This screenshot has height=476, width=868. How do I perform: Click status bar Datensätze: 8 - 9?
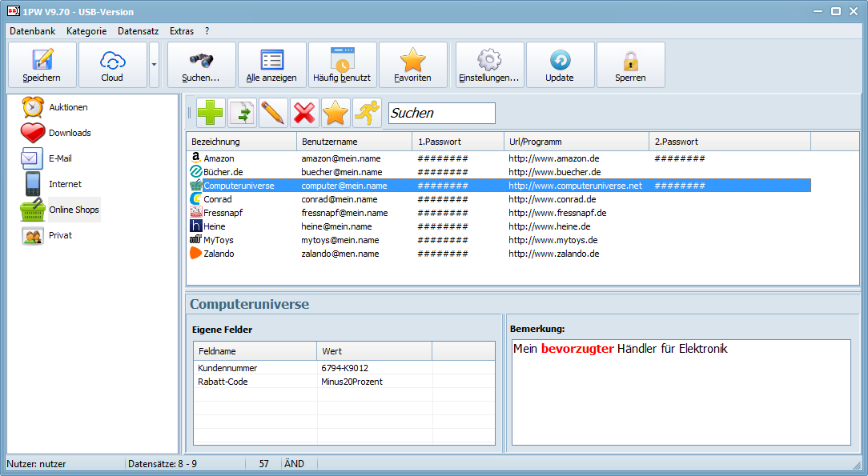[x=163, y=464]
